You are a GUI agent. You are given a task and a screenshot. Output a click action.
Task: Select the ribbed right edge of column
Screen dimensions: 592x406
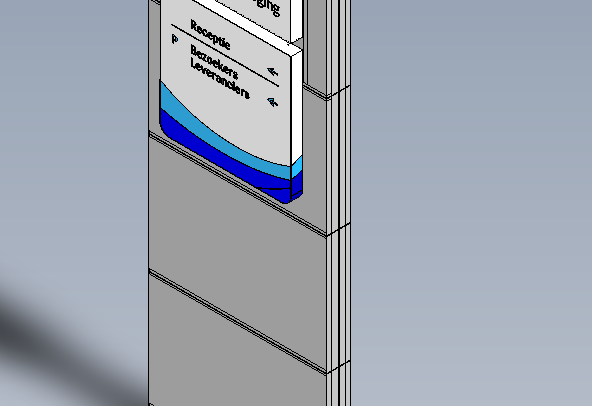[x=339, y=204]
